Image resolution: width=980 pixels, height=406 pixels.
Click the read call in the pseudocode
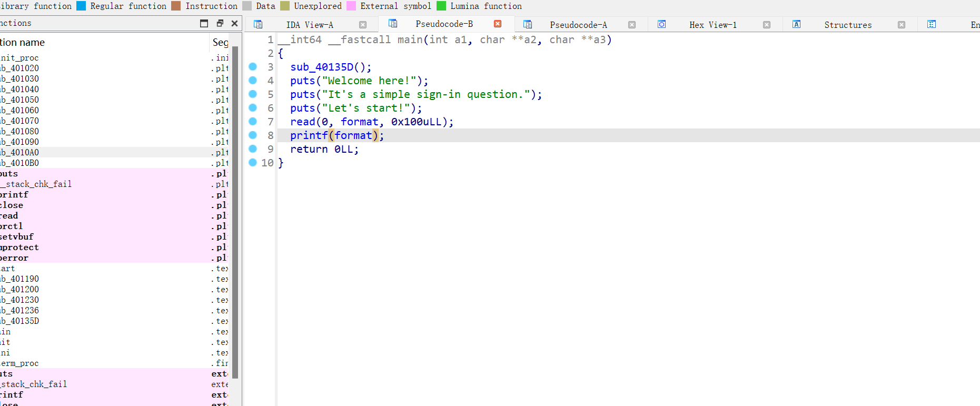tap(303, 122)
